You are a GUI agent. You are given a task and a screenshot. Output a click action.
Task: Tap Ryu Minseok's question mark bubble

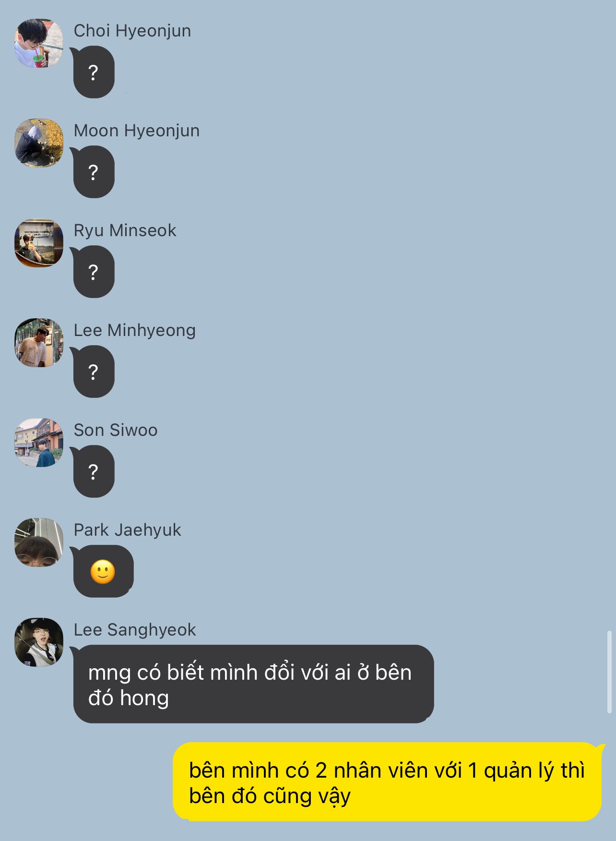click(94, 272)
